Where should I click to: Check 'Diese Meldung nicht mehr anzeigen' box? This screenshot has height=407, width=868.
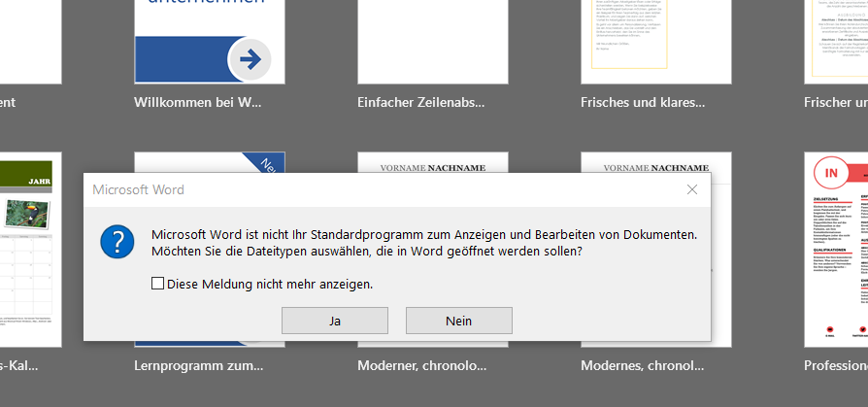[x=157, y=284]
